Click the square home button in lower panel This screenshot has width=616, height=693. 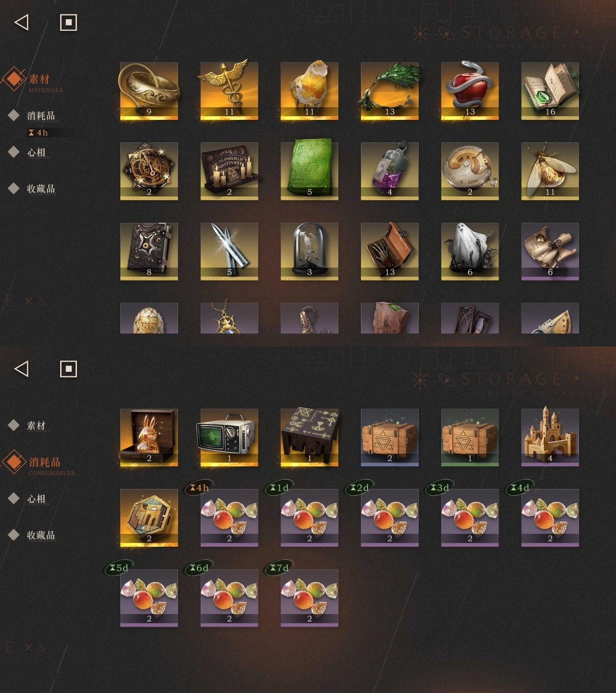click(x=68, y=369)
